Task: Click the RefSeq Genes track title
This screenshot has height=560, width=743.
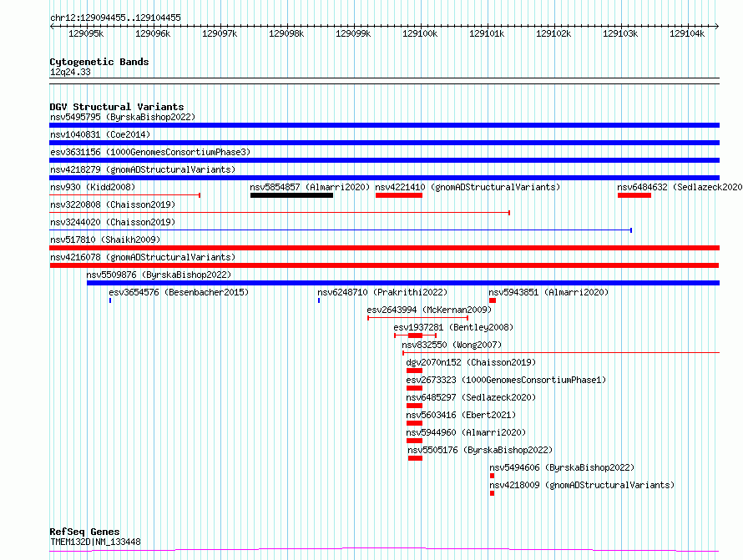Action: (x=85, y=532)
